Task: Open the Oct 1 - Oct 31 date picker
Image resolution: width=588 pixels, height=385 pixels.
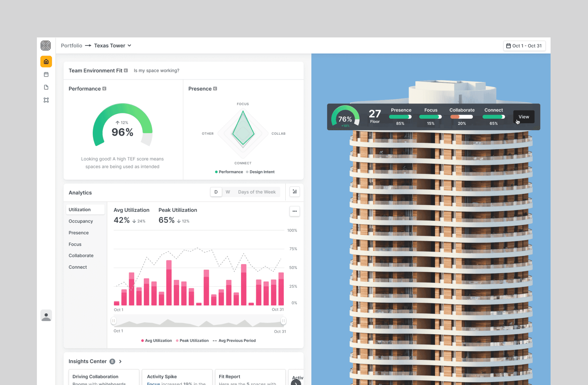Action: tap(524, 46)
